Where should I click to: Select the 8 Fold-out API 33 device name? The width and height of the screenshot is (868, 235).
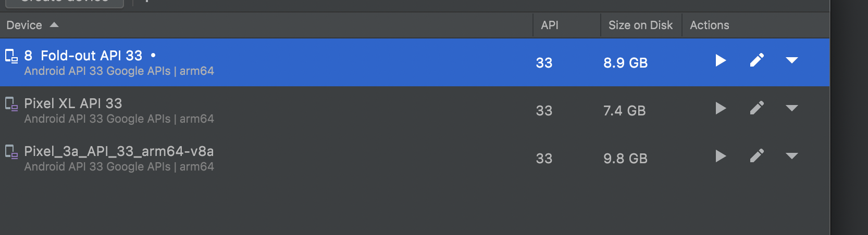pyautogui.click(x=83, y=56)
